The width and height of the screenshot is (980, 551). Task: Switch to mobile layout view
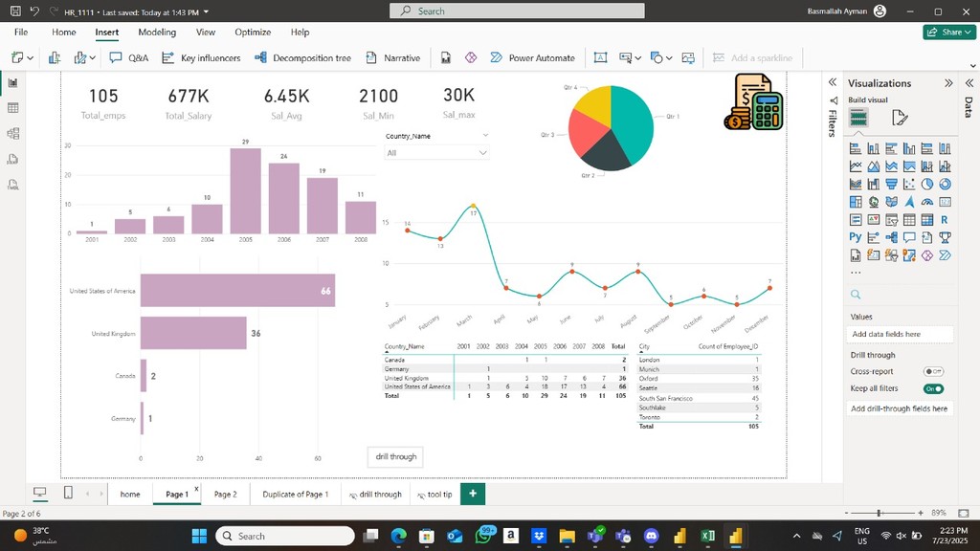[68, 493]
